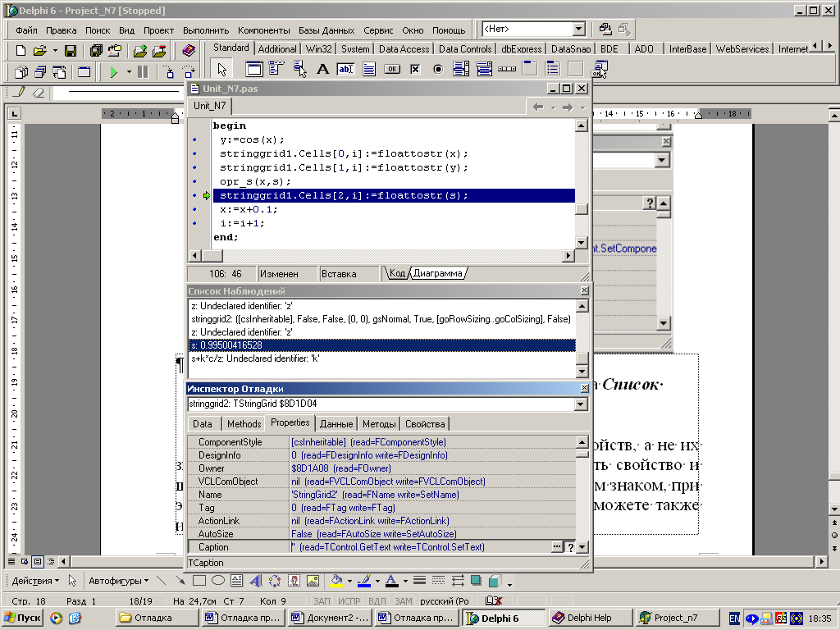Screen dimensions: 840x630
Task: Click the View Unit icon
Action: tap(21, 72)
